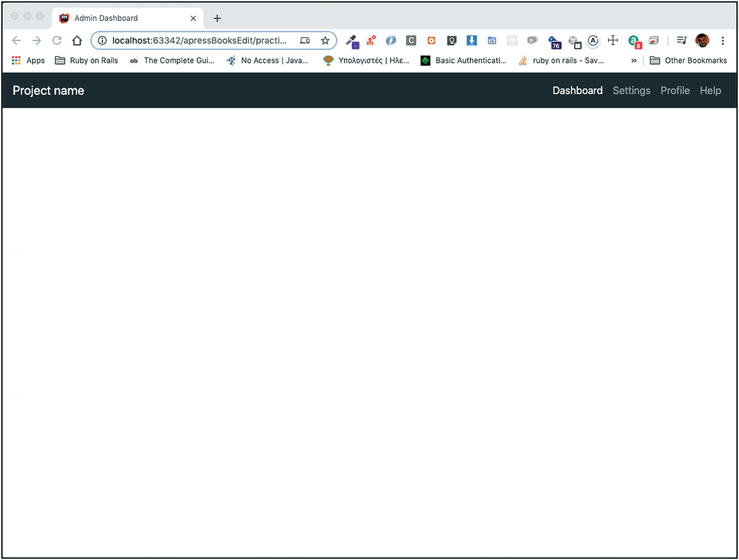Screen dimensions: 739x560
Task: Click the Profile link in navbar
Action: click(675, 91)
